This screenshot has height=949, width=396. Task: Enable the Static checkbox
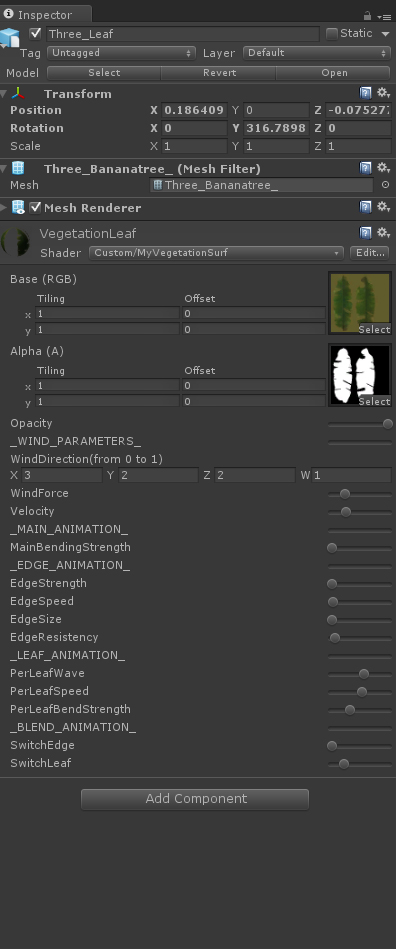[x=332, y=34]
